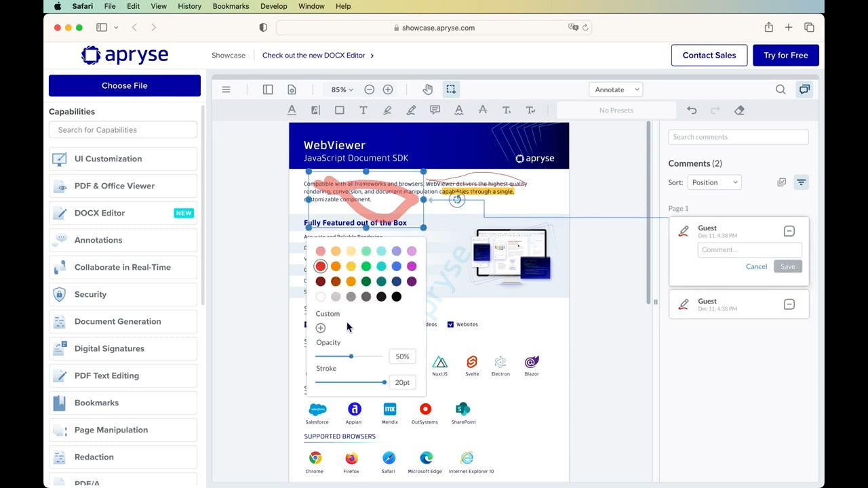This screenshot has width=868, height=488.
Task: Toggle the left panel view
Action: (268, 89)
